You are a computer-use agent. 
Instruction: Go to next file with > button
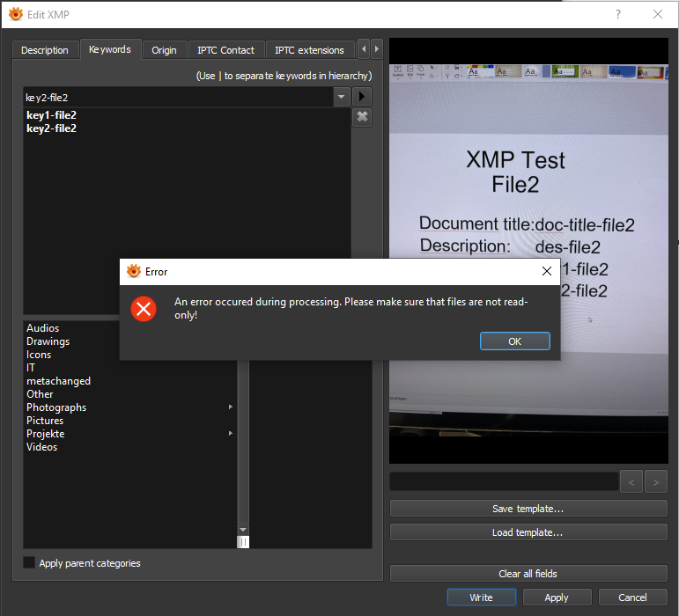tap(655, 481)
